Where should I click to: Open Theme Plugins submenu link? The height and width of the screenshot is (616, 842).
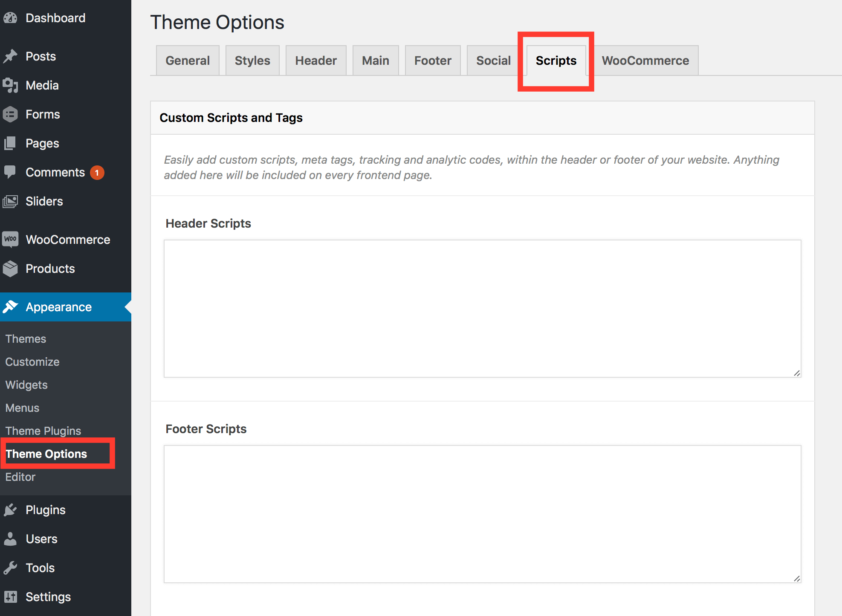pos(43,431)
